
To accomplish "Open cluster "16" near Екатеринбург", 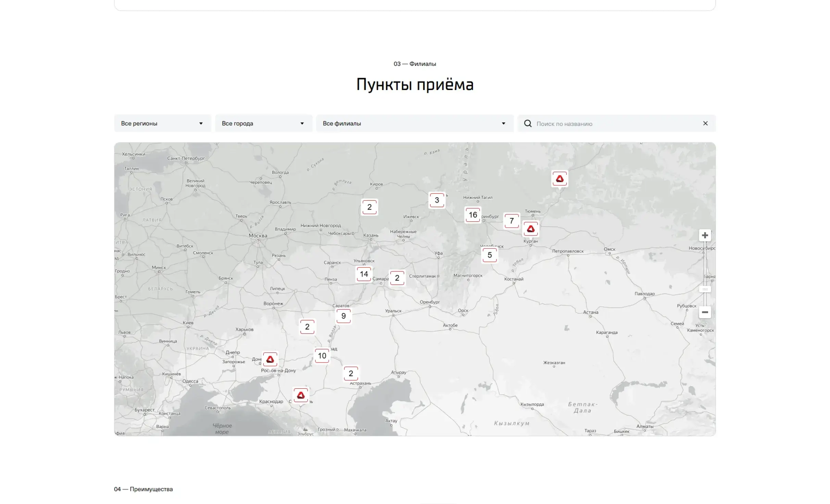I will click(x=473, y=215).
